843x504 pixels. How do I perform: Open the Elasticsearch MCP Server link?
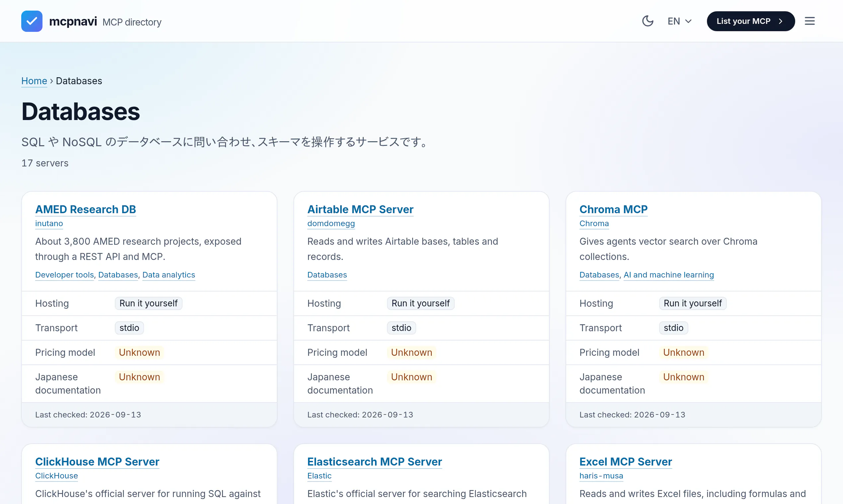click(375, 462)
